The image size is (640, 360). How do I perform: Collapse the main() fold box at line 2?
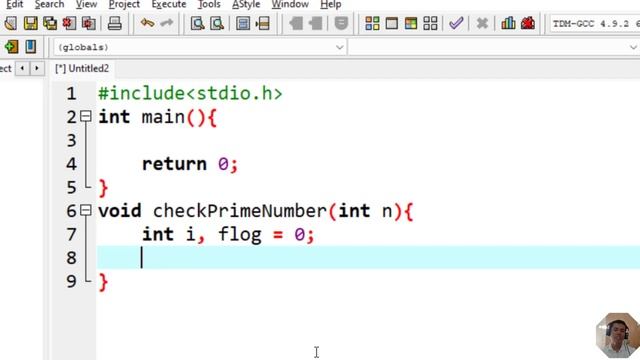click(x=85, y=117)
